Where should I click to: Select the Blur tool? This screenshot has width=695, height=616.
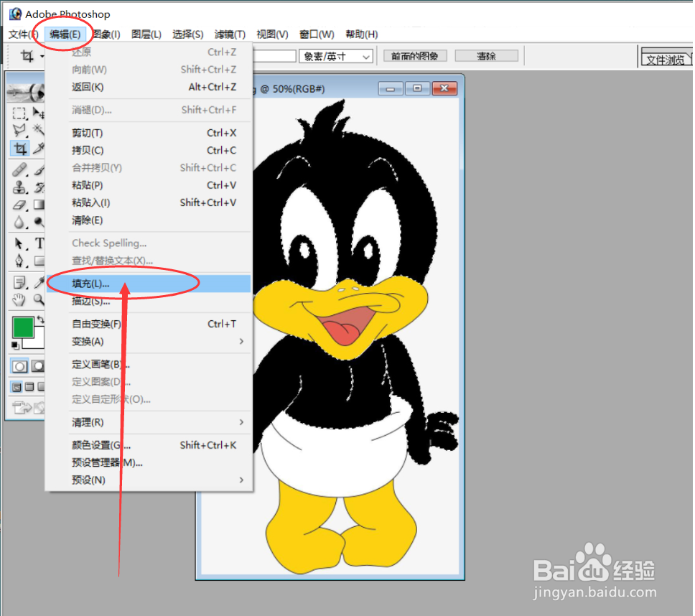click(19, 222)
